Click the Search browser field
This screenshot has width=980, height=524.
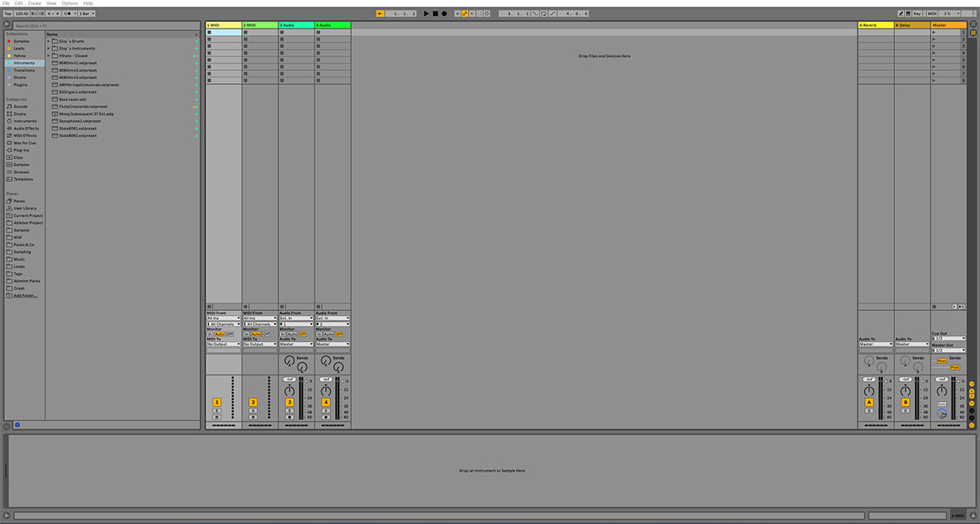point(106,25)
